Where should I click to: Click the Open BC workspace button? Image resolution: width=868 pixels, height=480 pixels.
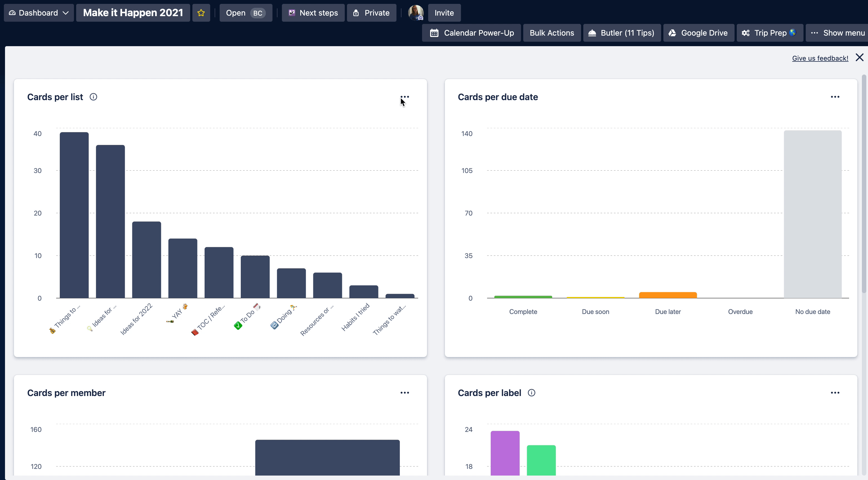coord(246,13)
